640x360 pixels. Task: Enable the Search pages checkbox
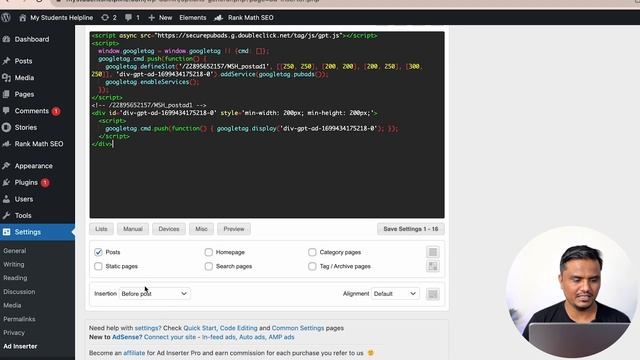[x=209, y=266]
